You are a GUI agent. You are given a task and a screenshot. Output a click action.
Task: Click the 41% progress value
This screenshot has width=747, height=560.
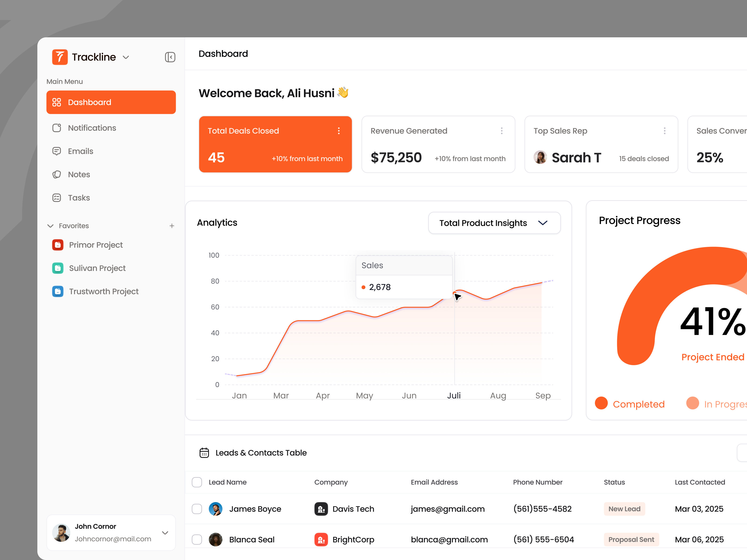click(712, 321)
